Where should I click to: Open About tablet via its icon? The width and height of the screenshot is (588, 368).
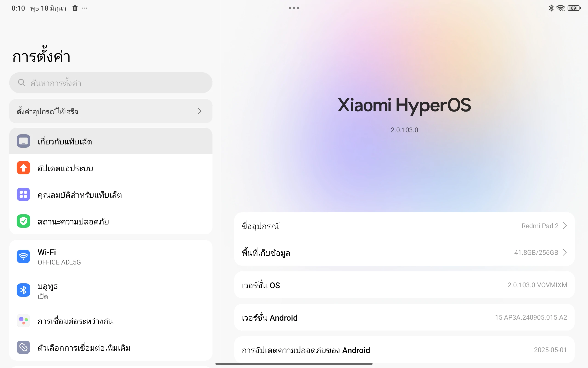point(23,141)
